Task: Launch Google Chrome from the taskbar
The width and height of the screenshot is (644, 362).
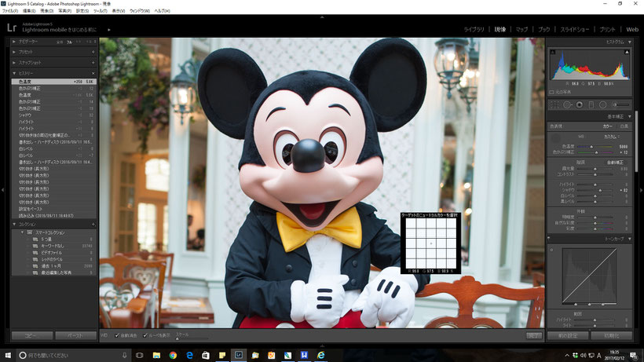Action: click(173, 355)
